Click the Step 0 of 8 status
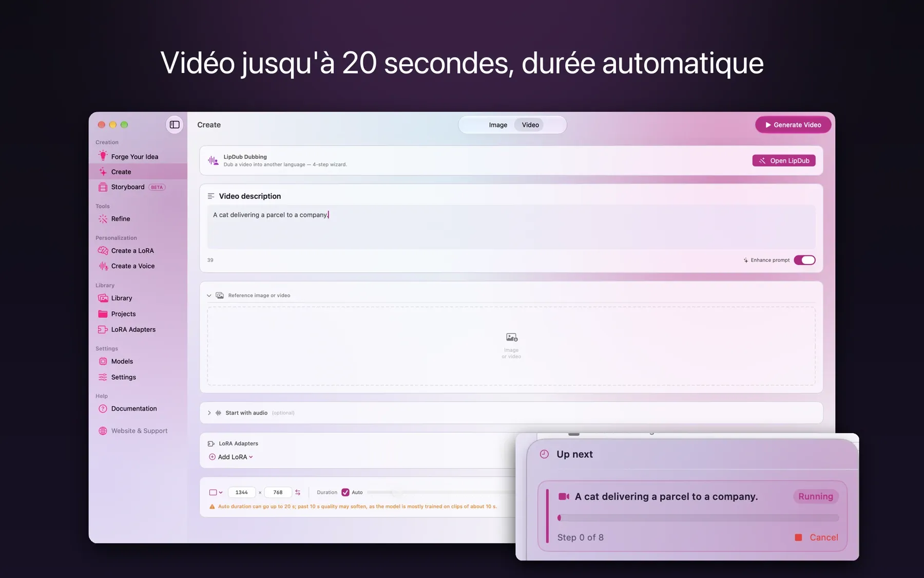 click(x=581, y=537)
